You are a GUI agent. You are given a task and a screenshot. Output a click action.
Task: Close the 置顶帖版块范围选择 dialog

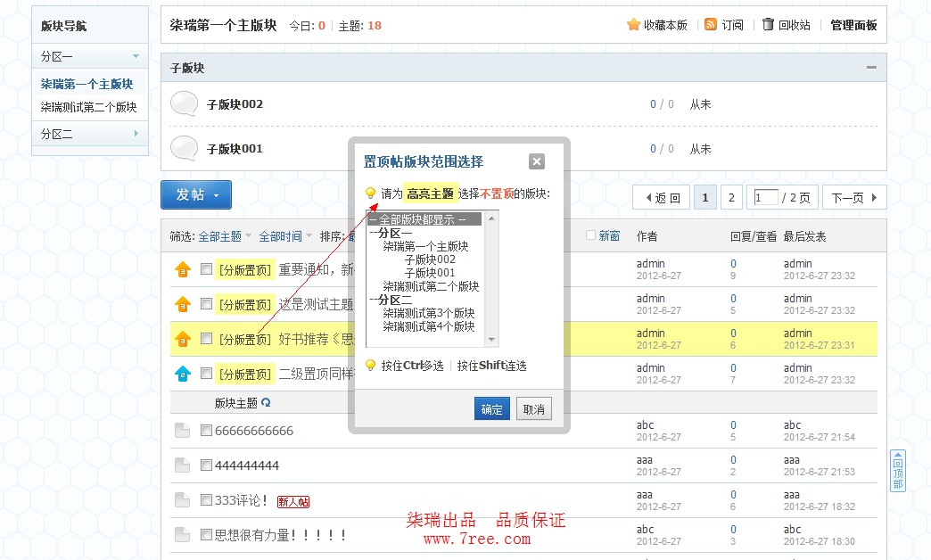[x=536, y=161]
